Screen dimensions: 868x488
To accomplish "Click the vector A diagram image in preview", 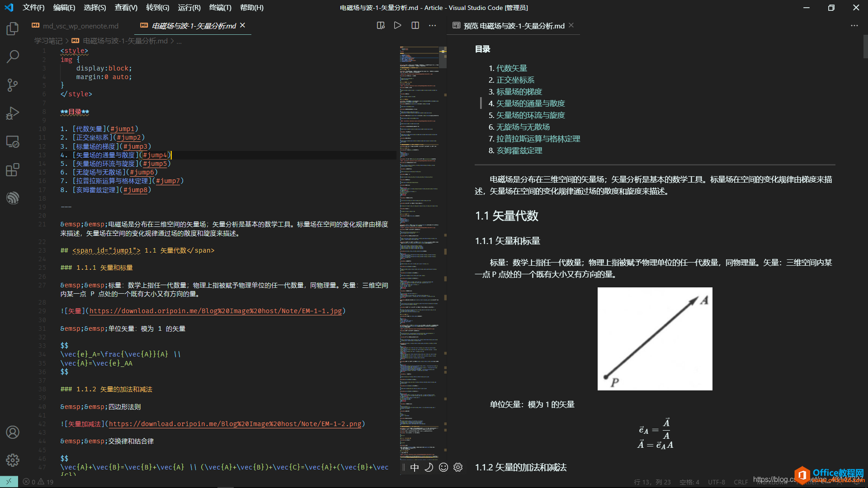I will pyautogui.click(x=655, y=339).
